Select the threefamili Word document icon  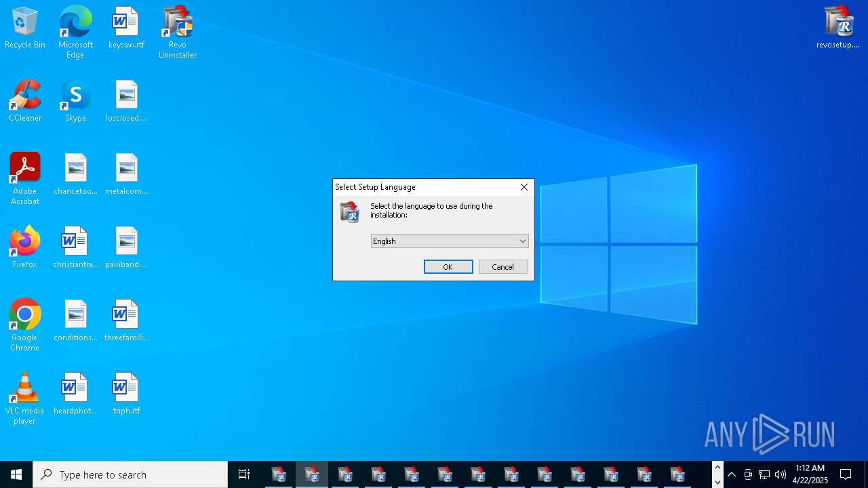click(126, 321)
